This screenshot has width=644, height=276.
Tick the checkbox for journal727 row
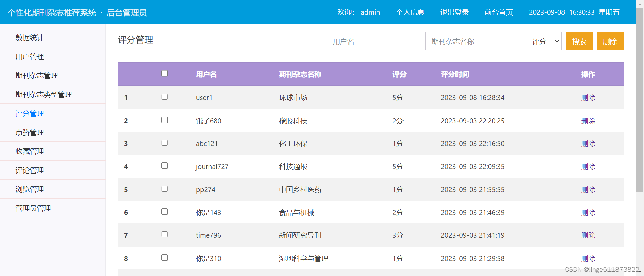[164, 166]
